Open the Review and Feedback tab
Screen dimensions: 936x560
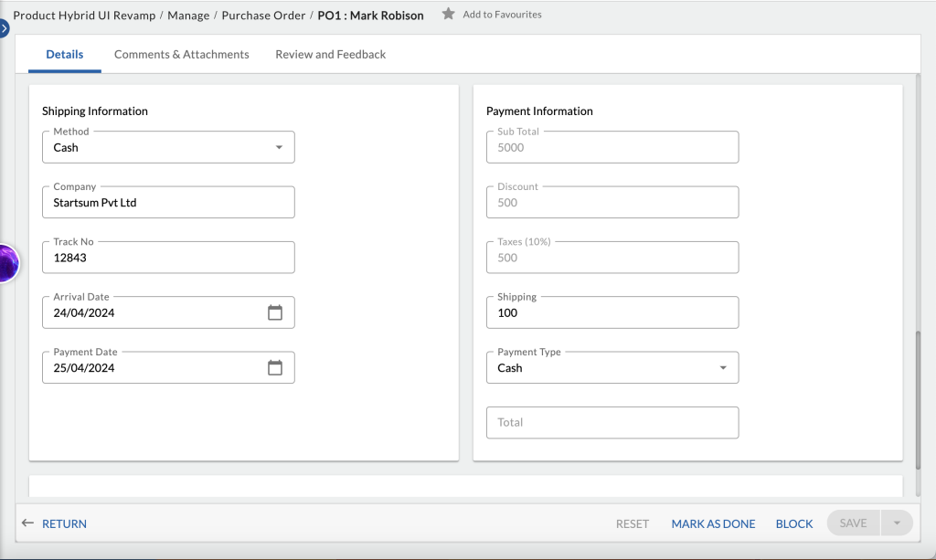(x=330, y=54)
